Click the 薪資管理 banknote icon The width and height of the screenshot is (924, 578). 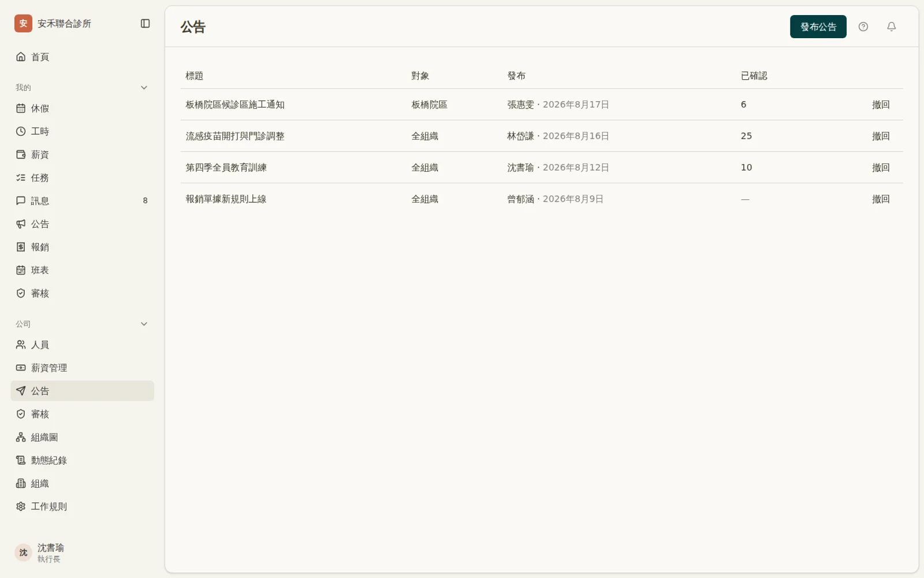(21, 368)
